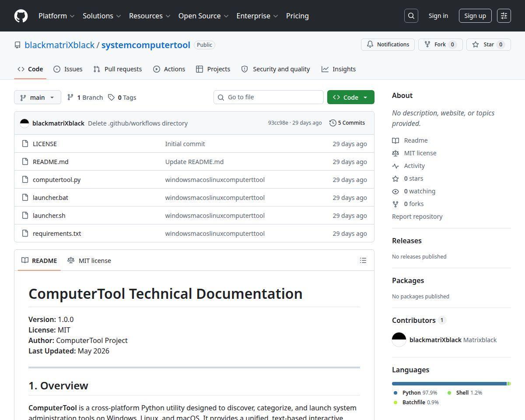Viewport: 525px width, 420px height.
Task: Open the Pricing page
Action: (x=297, y=16)
